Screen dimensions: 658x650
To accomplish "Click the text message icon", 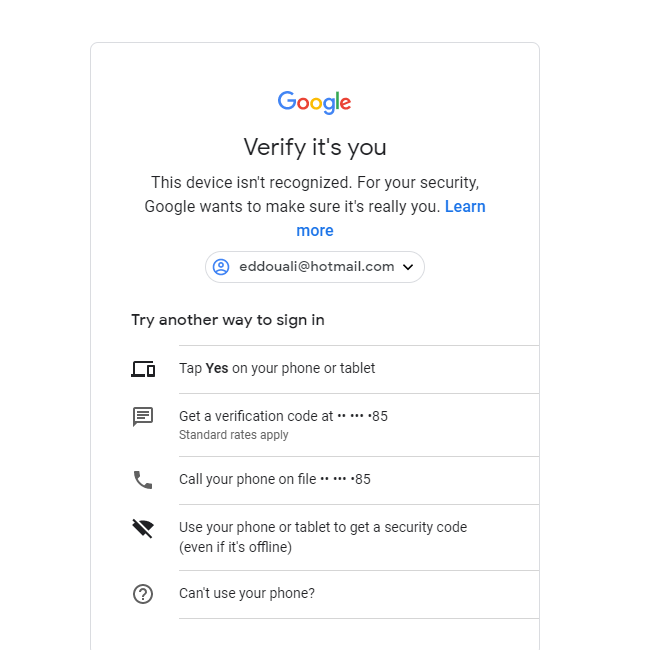I will coord(143,417).
